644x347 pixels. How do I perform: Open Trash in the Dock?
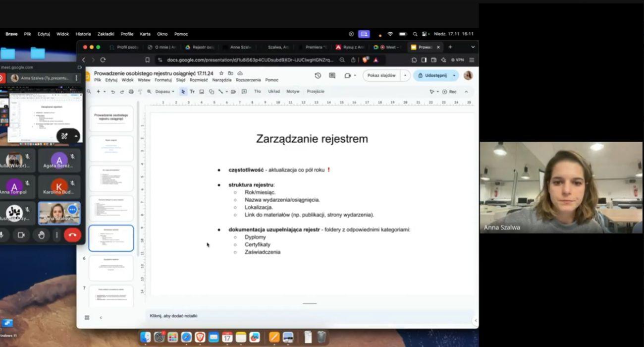click(x=322, y=337)
